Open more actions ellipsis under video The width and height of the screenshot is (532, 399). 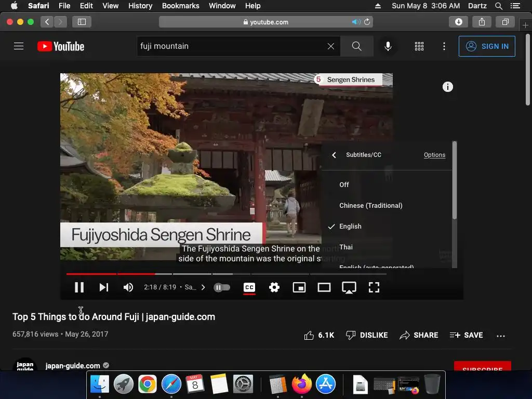500,336
